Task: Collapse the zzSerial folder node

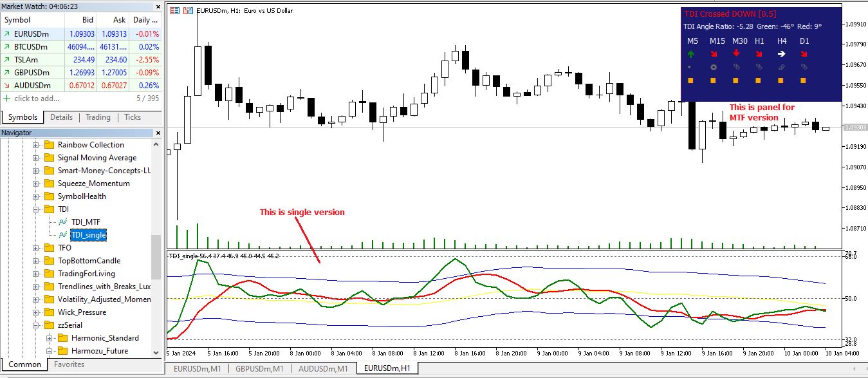Action: (36, 325)
